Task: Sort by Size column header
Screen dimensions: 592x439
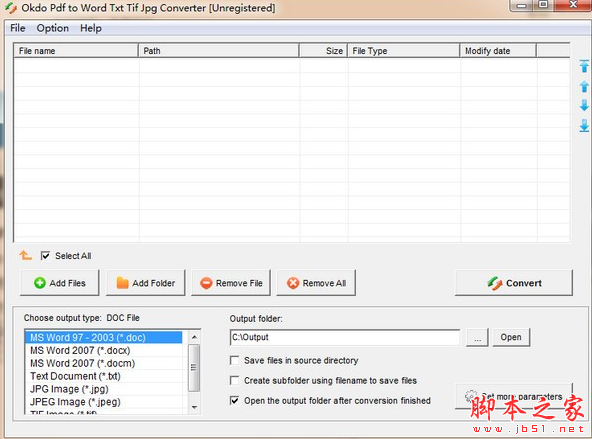Action: coord(323,51)
